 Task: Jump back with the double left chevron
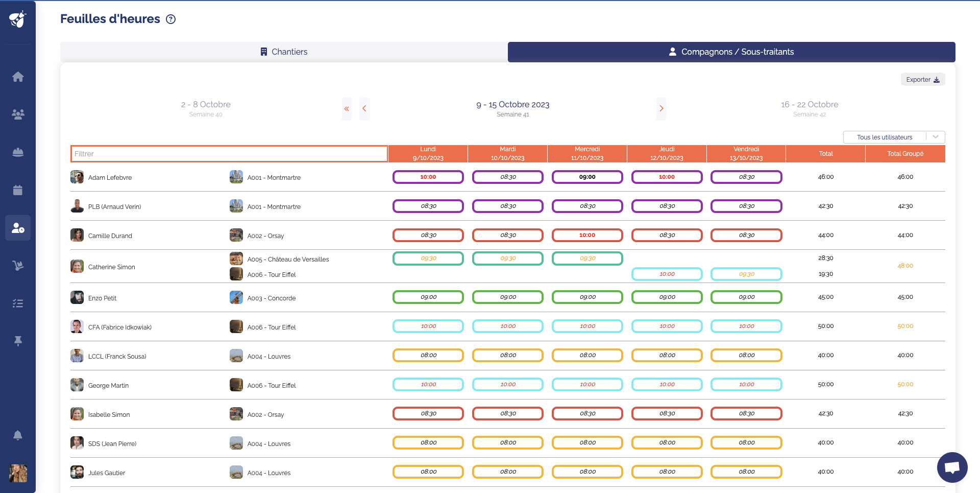click(x=347, y=108)
